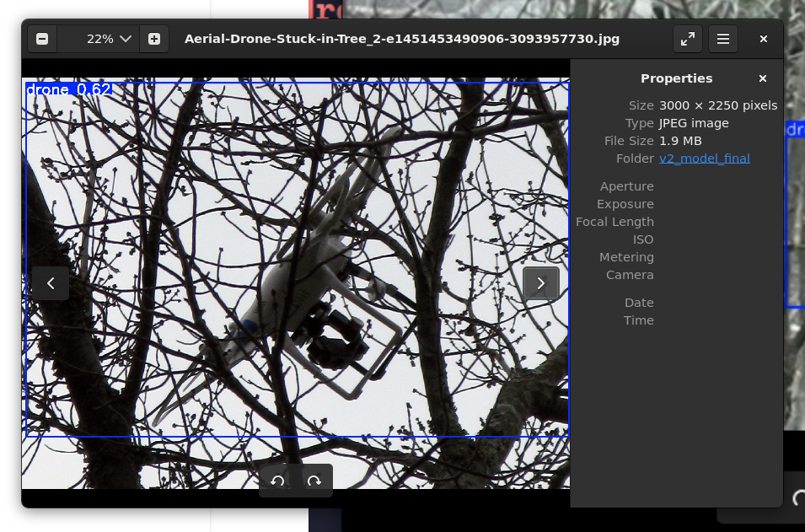The image size is (805, 532).
Task: Click the image filename in the title bar
Action: (401, 39)
